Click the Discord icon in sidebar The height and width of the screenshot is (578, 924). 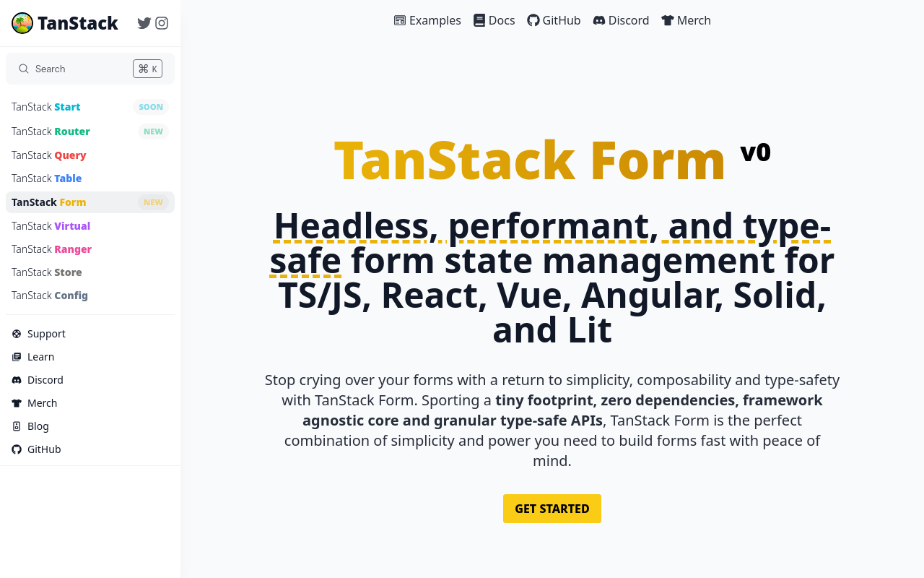pos(17,380)
